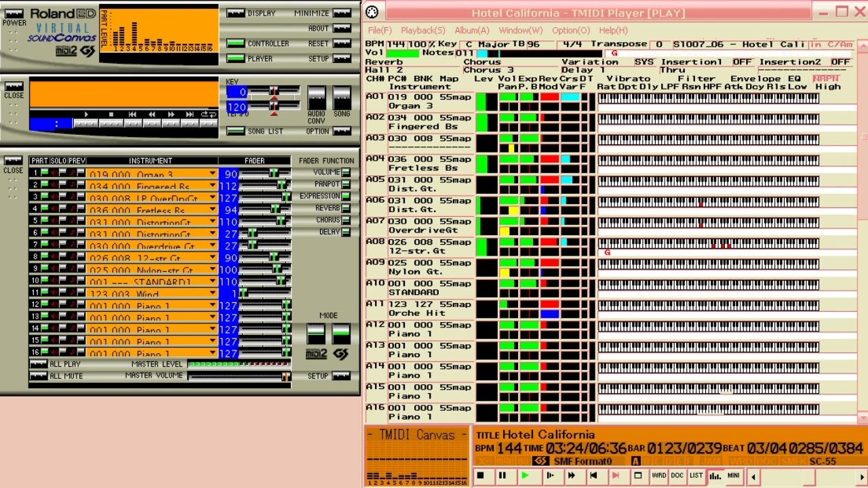Open instrument dropdown for part 8 12-str Gt
Image resolution: width=868 pixels, height=488 pixels.
click(x=212, y=258)
